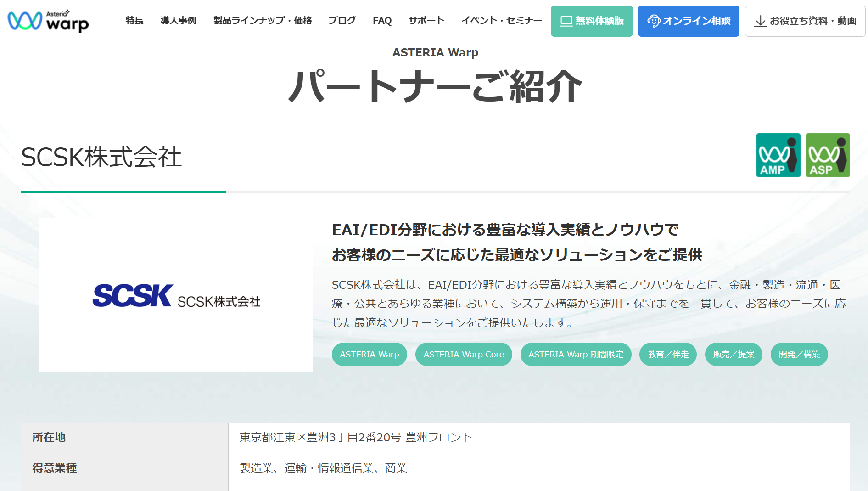Click the 開発／構築 tag
868x491 pixels.
pyautogui.click(x=799, y=355)
